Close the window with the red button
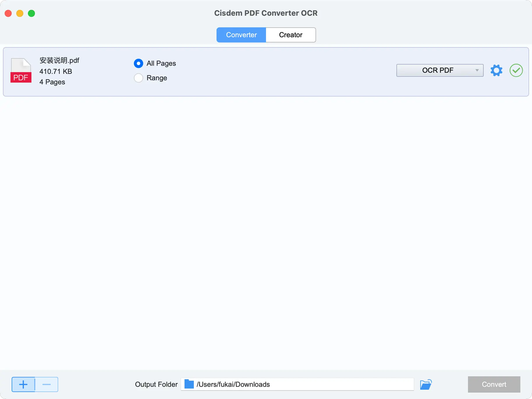 [8, 13]
